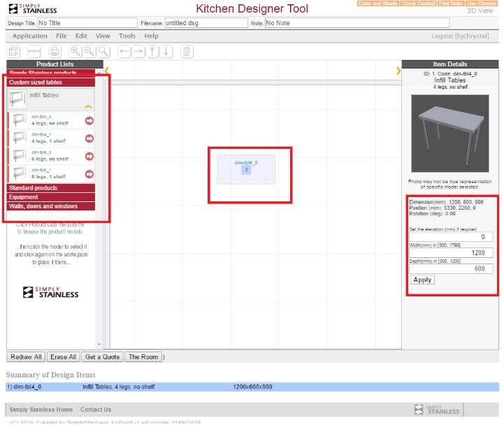Image resolution: width=504 pixels, height=425 pixels.
Task: Zoom out with the minus magnifier
Action: [89, 52]
